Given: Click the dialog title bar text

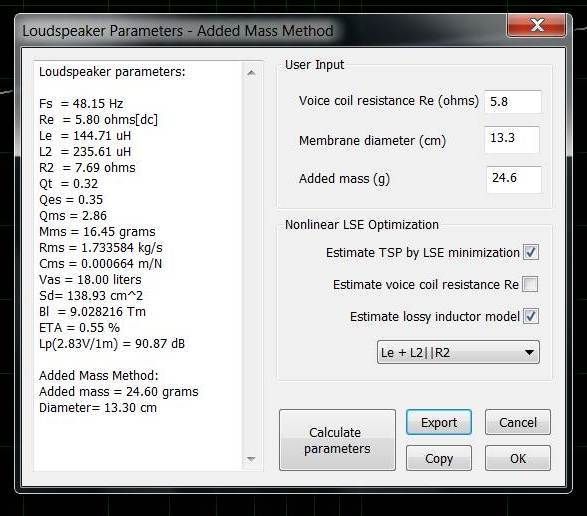Looking at the screenshot, I should pyautogui.click(x=178, y=31).
